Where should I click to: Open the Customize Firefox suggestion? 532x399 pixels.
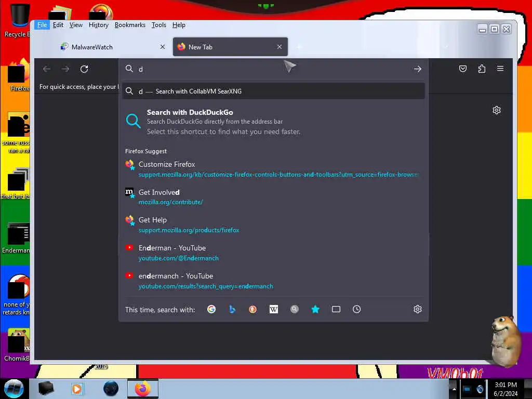(x=273, y=169)
